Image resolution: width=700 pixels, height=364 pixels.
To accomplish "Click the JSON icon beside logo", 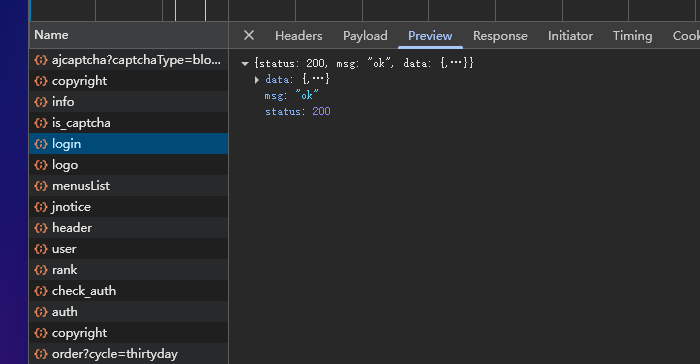I will tap(41, 165).
